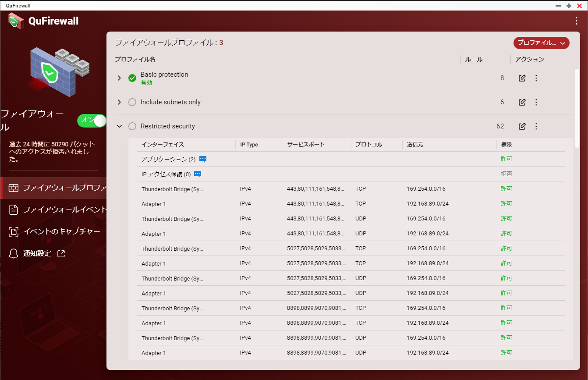Click the ルール column header

point(474,59)
